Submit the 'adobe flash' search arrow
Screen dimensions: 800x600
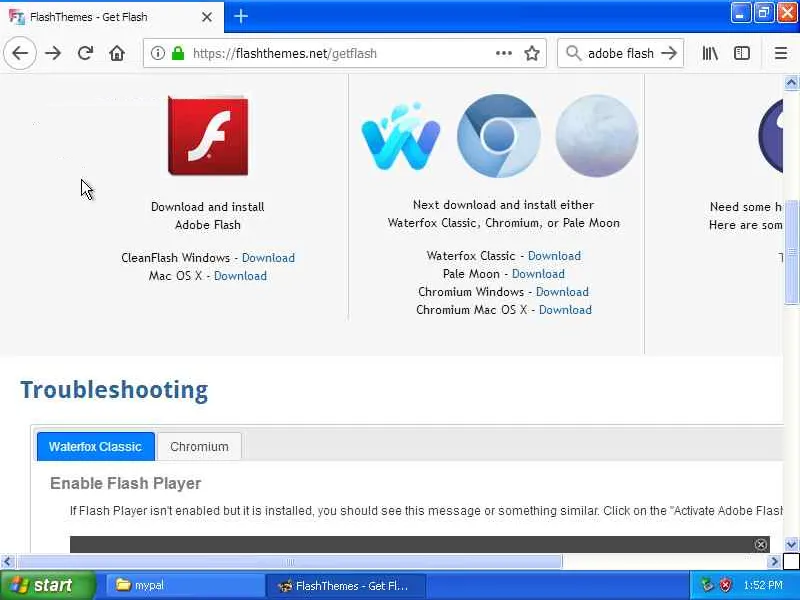point(669,53)
